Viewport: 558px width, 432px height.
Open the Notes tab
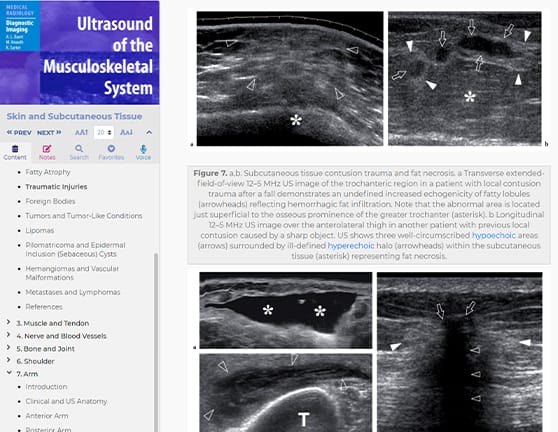47,152
